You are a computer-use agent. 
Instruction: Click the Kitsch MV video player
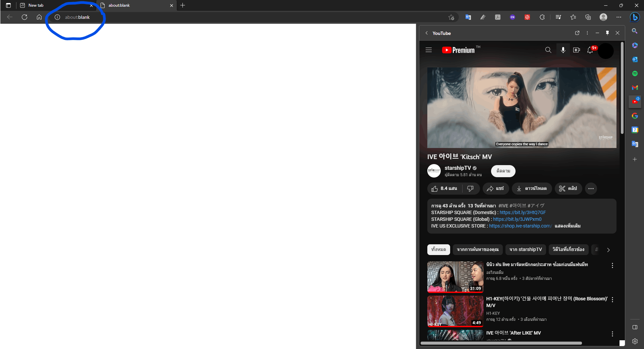522,108
